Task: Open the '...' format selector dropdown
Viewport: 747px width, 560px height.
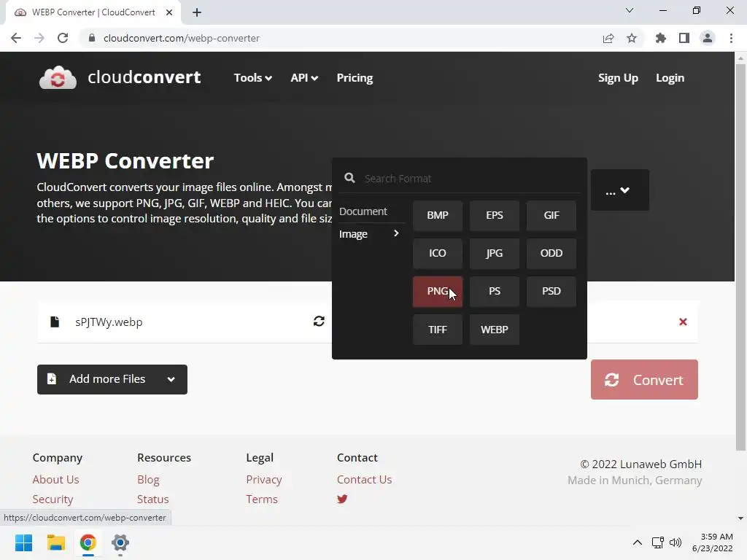Action: tap(620, 190)
